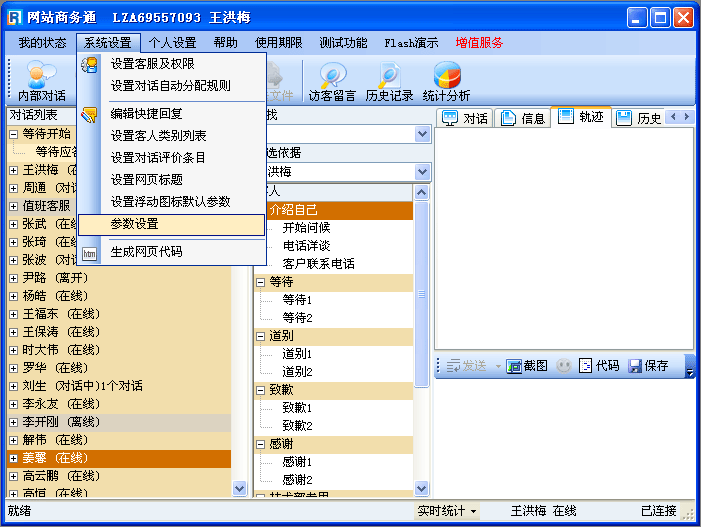Open the 统计分析 chart icon

pyautogui.click(x=446, y=80)
